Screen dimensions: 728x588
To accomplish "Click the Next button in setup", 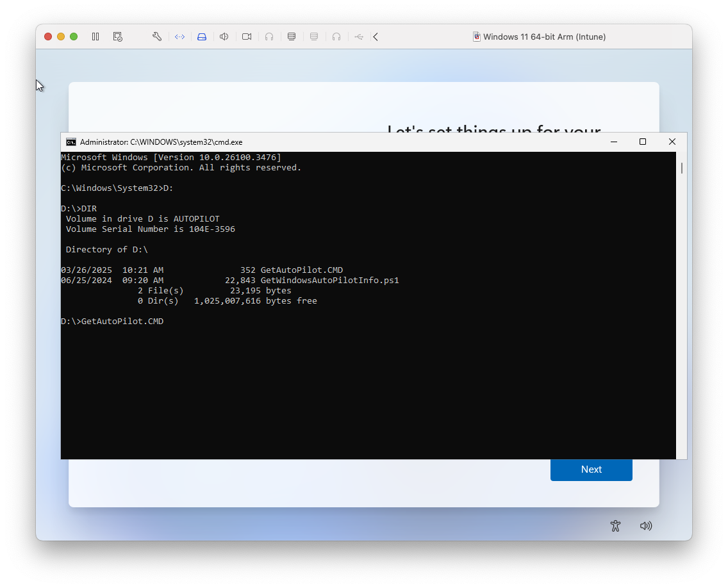I will pyautogui.click(x=591, y=470).
